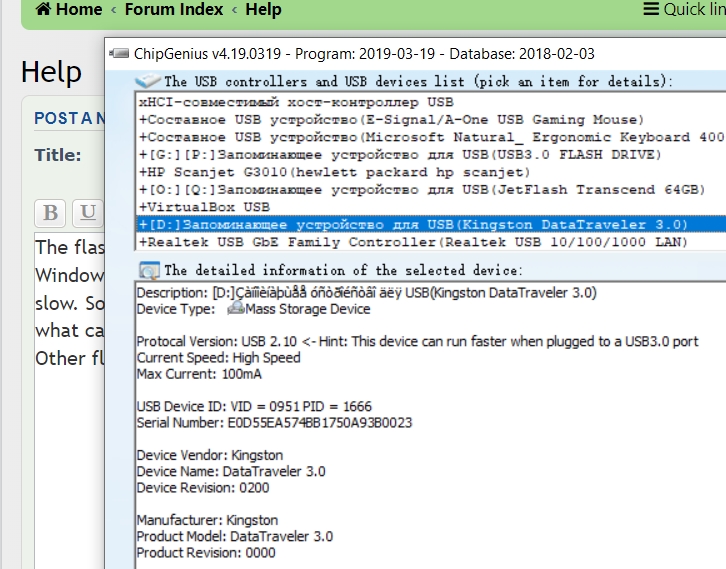726x569 pixels.
Task: Click the Product Model: DataTraveler 3.0 line
Action: [234, 537]
